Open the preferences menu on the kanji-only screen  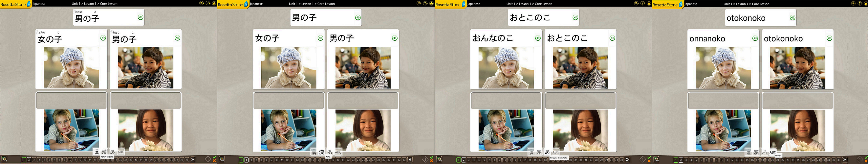[x=419, y=3]
